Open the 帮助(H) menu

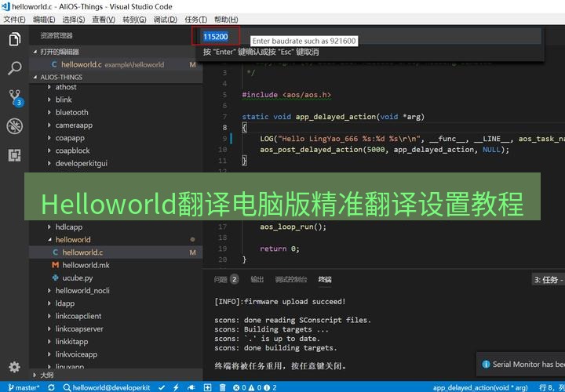pos(226,20)
